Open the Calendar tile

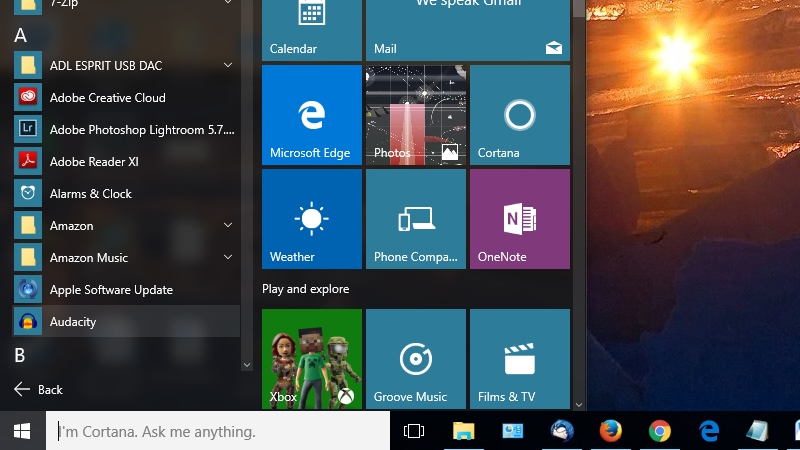coord(312,30)
